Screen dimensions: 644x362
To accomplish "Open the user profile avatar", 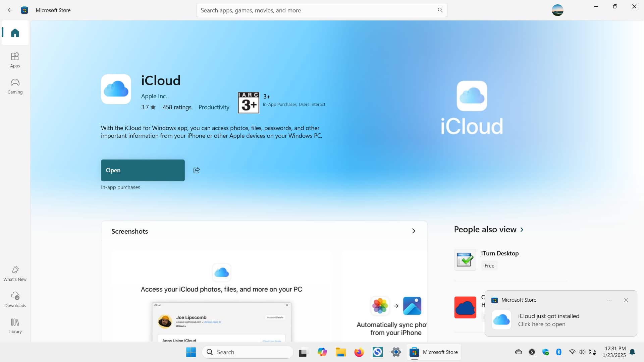I will (557, 10).
